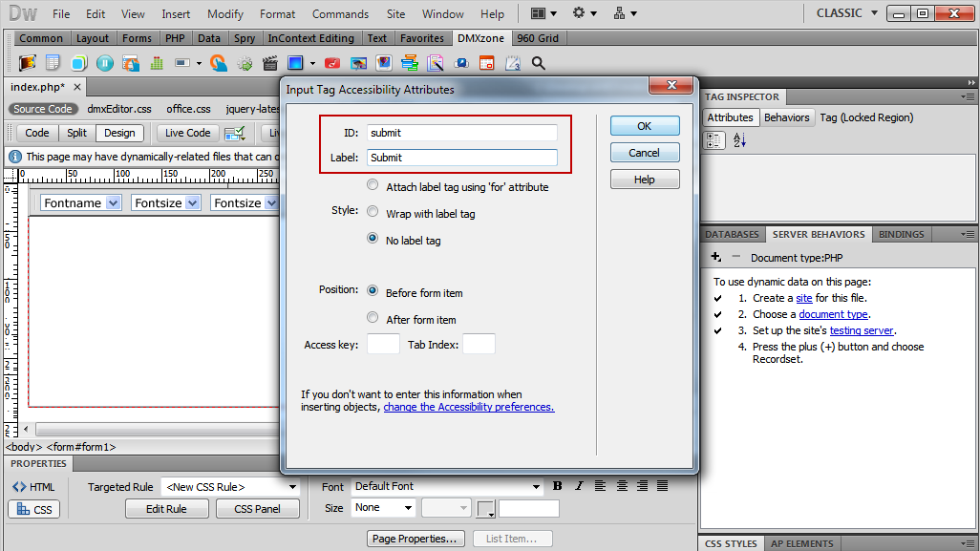Select 'No label tag' style option
Viewport: 980px width, 551px height.
(373, 239)
